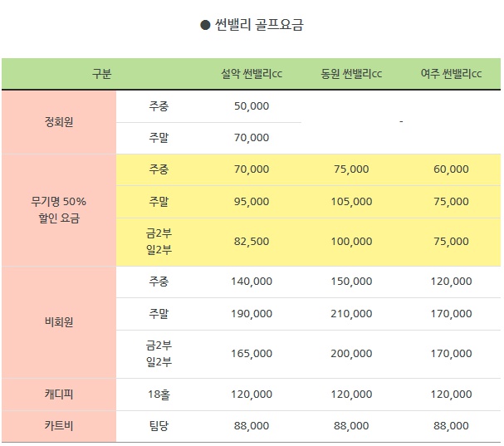Select the 구분 header cell
The height and width of the screenshot is (446, 504).
(x=102, y=74)
